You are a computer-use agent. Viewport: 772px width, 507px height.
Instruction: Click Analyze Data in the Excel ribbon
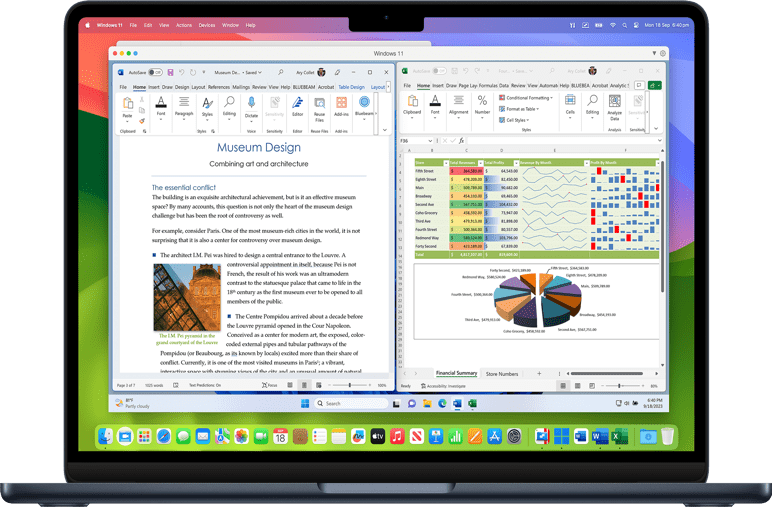615,104
